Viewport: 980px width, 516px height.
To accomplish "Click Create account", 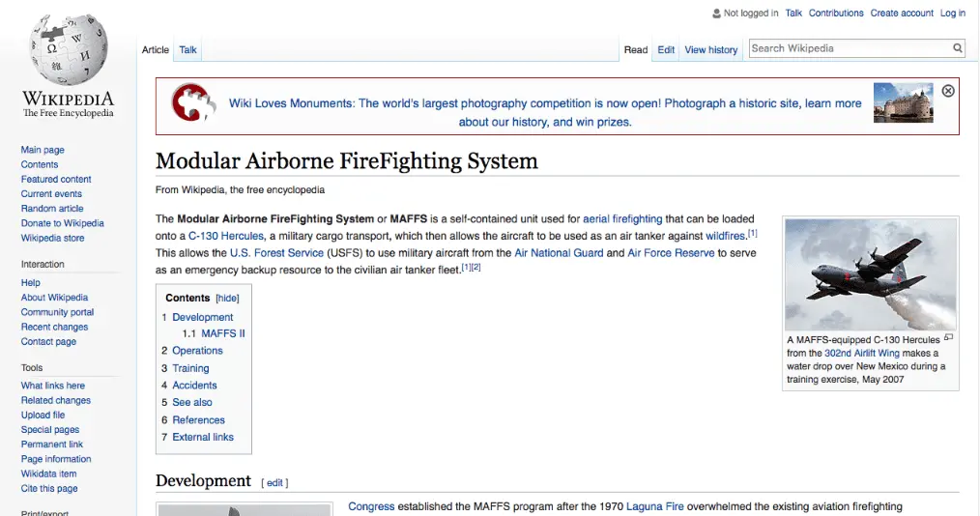I will point(902,14).
